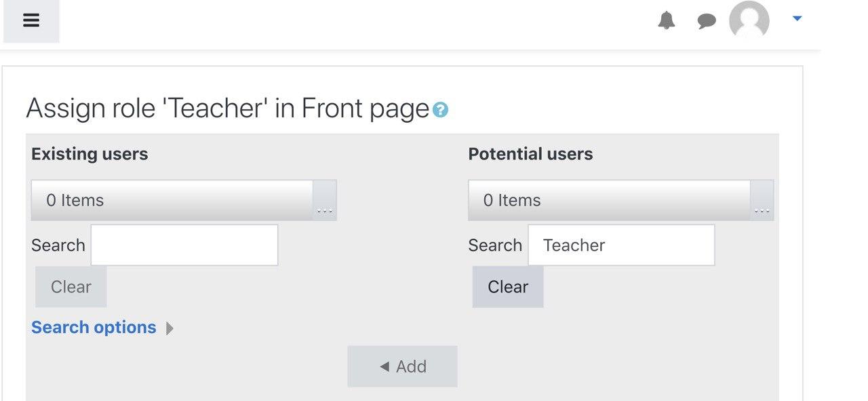Viewport: 868px width, 401px height.
Task: Select the Potential users 0 Items list
Action: point(609,200)
